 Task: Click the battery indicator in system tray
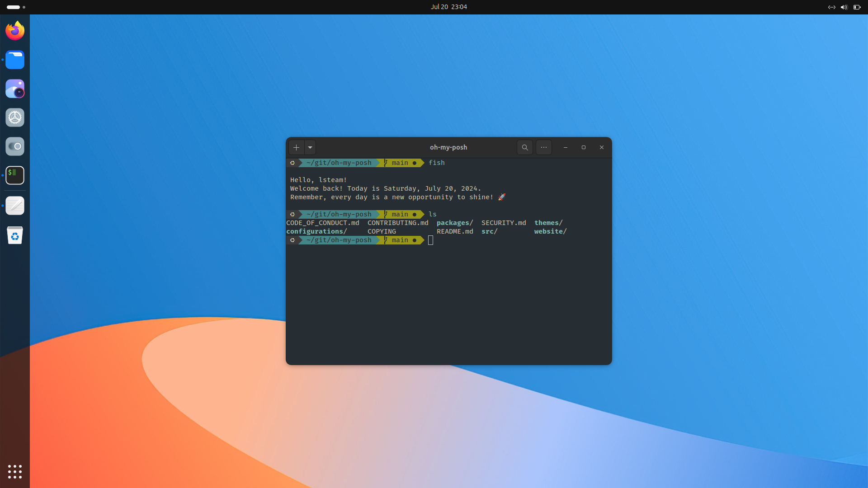click(857, 7)
